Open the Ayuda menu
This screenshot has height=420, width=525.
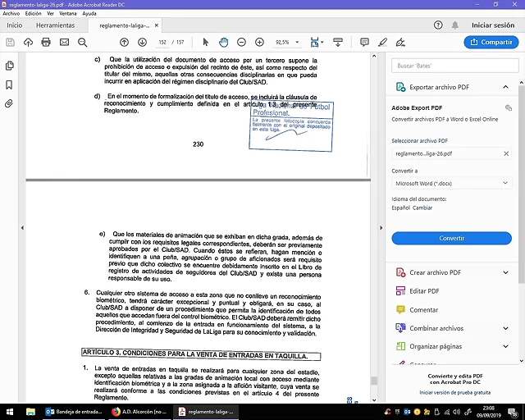(x=89, y=14)
